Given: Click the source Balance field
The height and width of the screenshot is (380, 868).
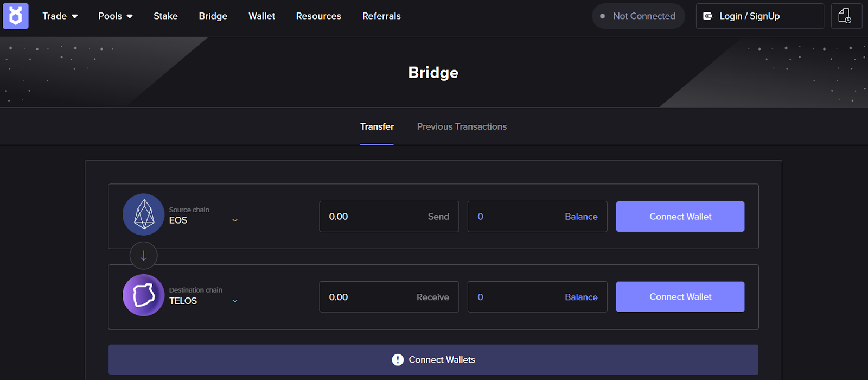Looking at the screenshot, I should coord(537,217).
